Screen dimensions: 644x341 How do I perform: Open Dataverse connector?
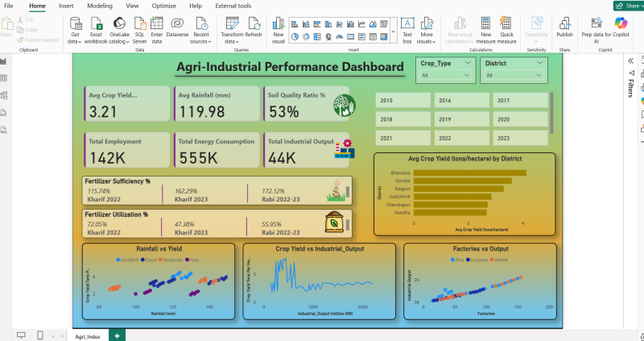pyautogui.click(x=177, y=28)
